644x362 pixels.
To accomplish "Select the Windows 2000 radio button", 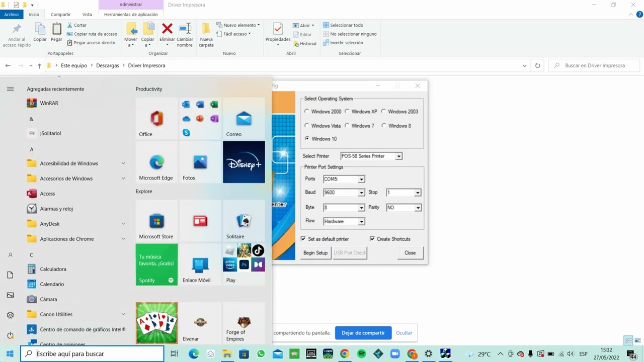I will (307, 112).
